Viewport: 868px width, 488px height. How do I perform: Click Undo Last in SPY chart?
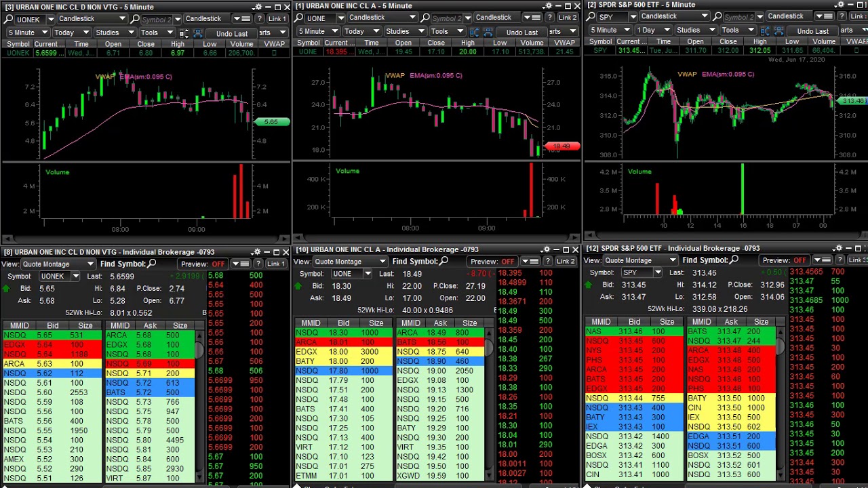coord(812,31)
